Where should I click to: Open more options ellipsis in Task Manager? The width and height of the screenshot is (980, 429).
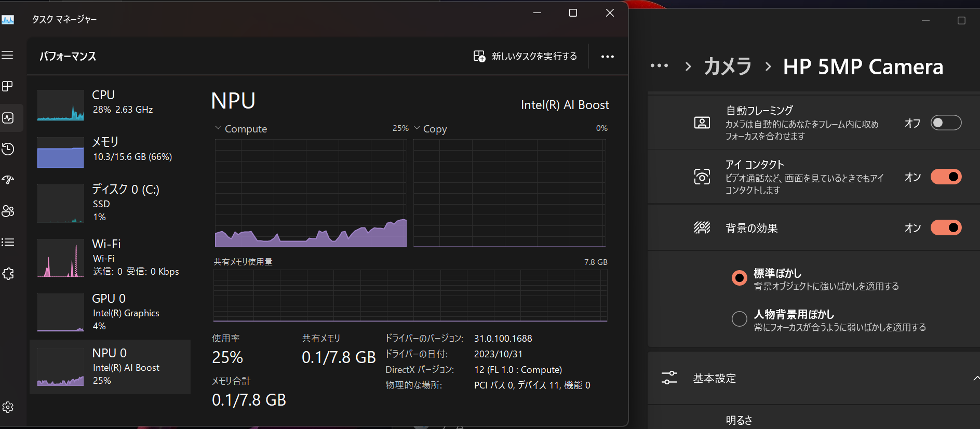607,57
